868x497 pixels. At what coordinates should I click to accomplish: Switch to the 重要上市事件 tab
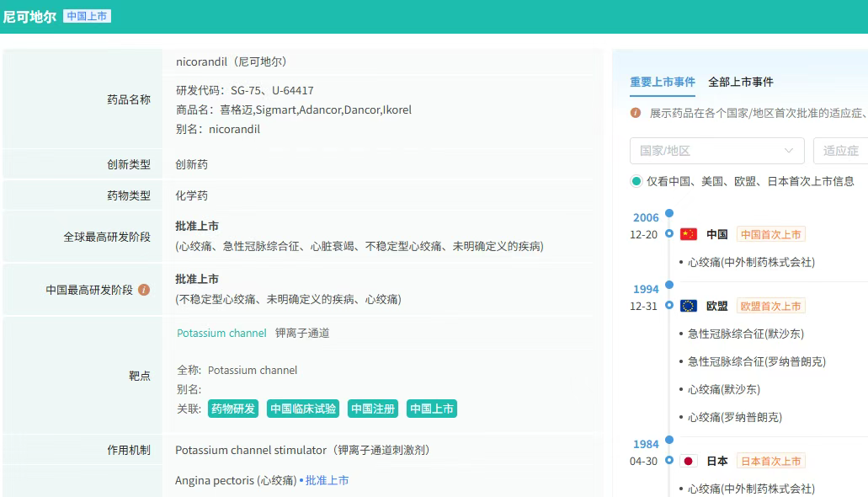point(663,82)
